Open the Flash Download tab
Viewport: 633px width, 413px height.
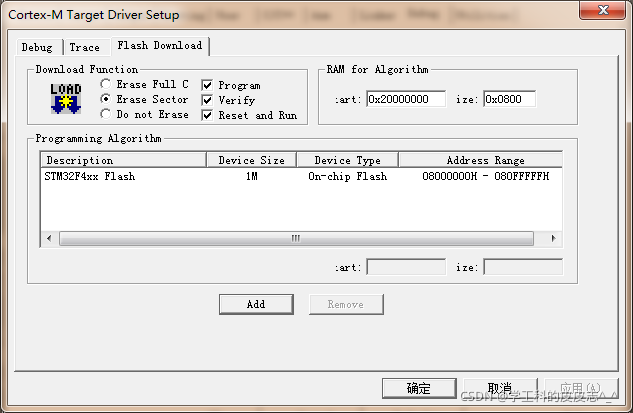click(160, 45)
